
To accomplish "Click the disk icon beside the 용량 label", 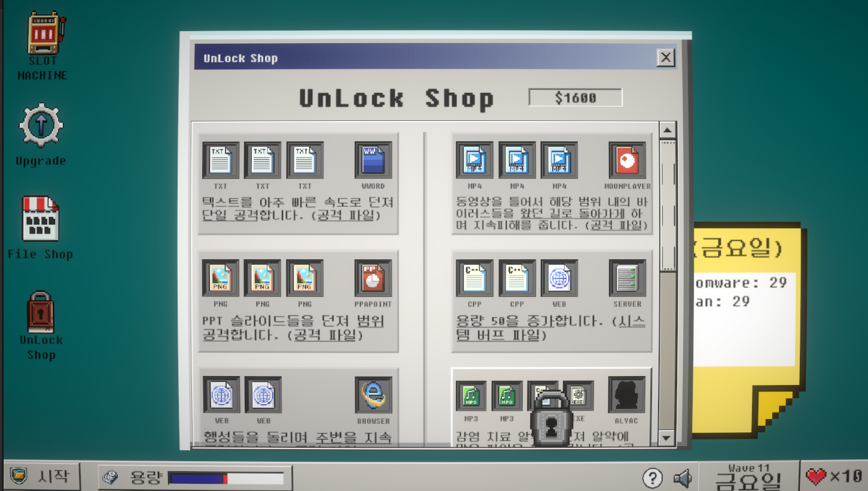I will [x=111, y=477].
